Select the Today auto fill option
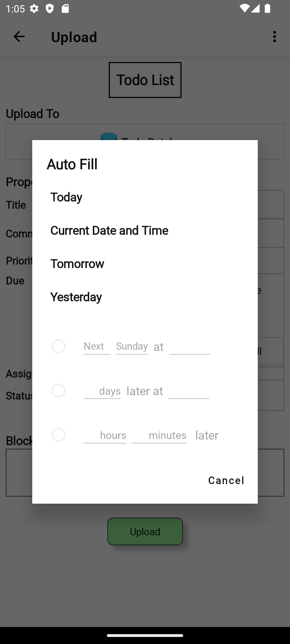The height and width of the screenshot is (644, 290). 66,197
